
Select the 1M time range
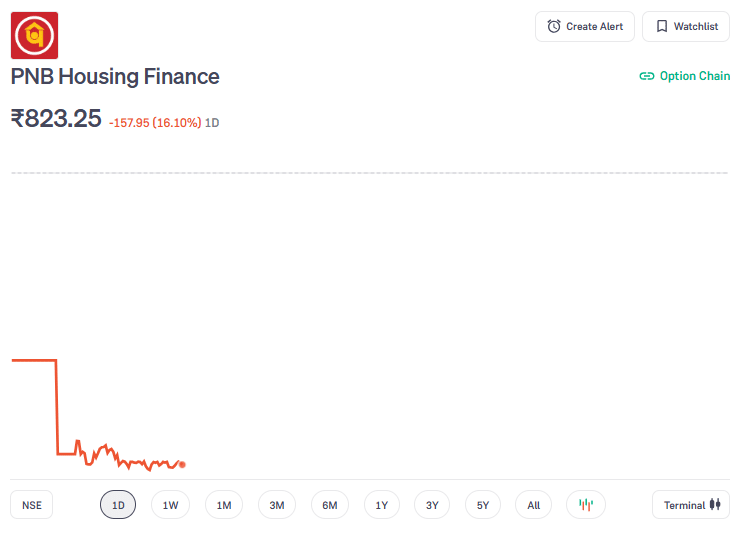pyautogui.click(x=224, y=505)
